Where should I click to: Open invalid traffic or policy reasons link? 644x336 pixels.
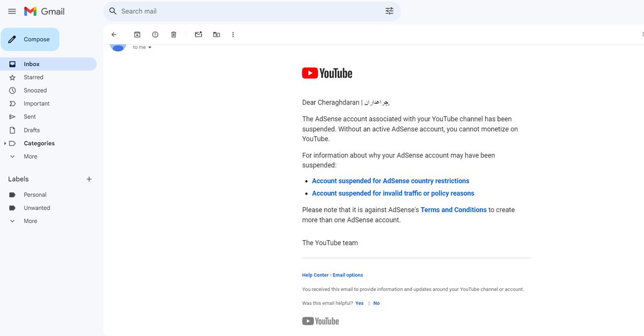(x=393, y=193)
